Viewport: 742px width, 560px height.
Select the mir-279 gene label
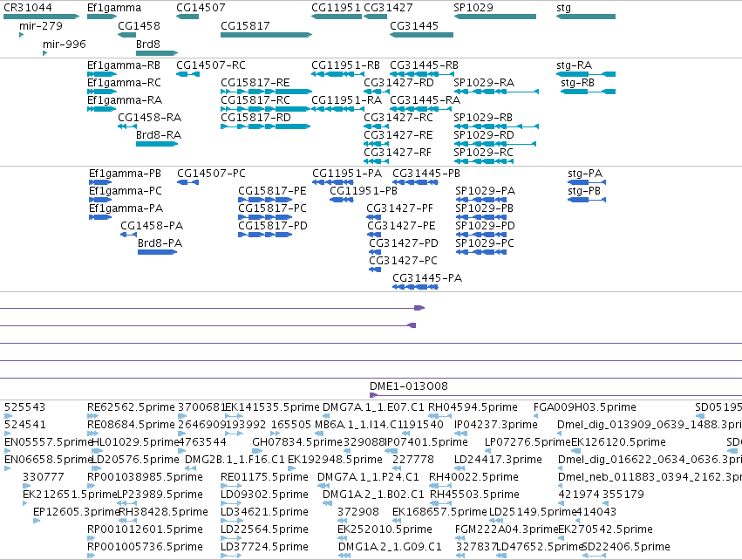[41, 26]
